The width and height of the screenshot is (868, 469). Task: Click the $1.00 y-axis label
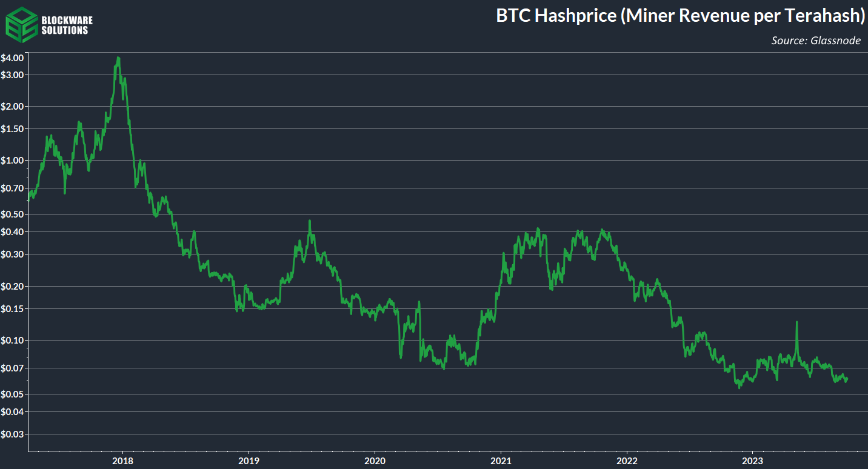coord(12,161)
